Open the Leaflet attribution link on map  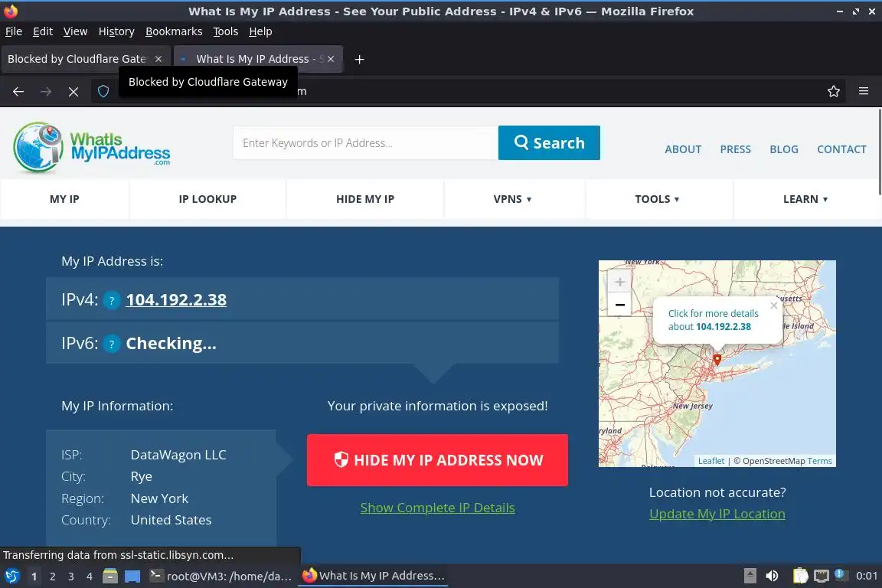(x=711, y=461)
